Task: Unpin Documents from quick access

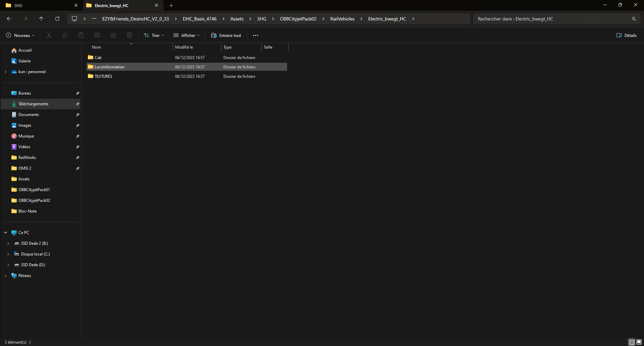Action: coord(77,115)
